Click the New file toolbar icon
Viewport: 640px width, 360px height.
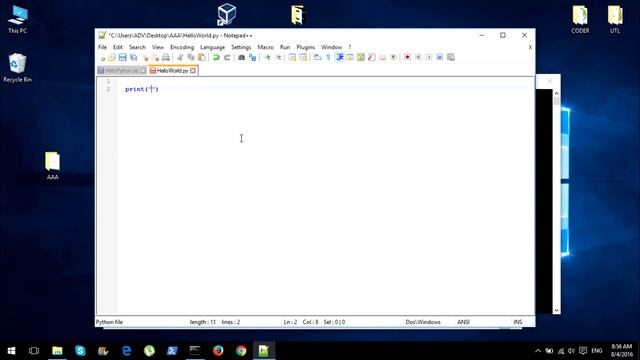click(102, 58)
